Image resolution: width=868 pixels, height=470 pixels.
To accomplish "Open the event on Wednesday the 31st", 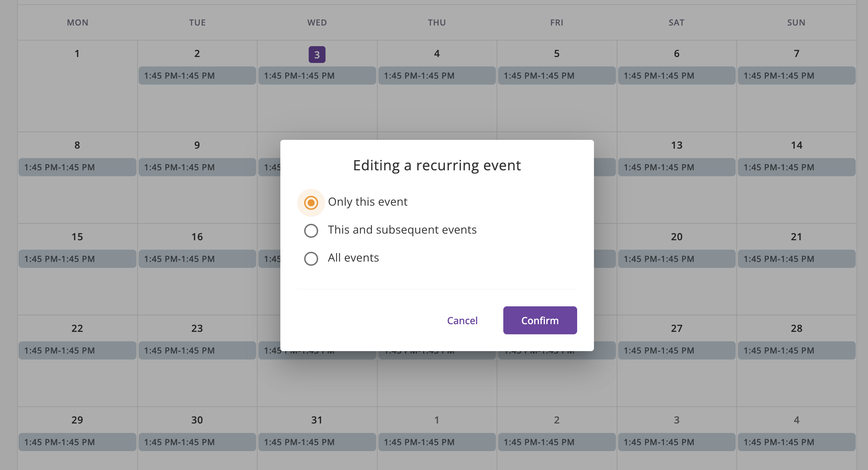I will click(x=317, y=442).
